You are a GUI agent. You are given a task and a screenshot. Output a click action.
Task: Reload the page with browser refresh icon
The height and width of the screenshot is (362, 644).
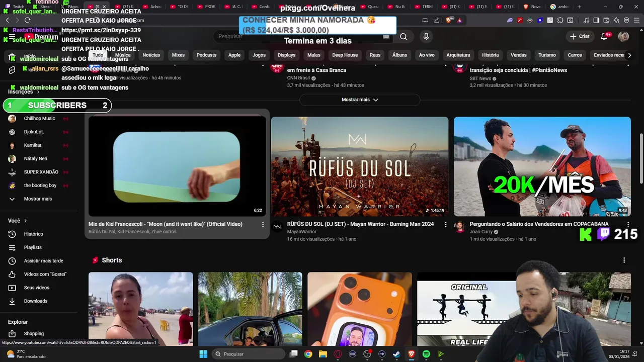click(27, 20)
